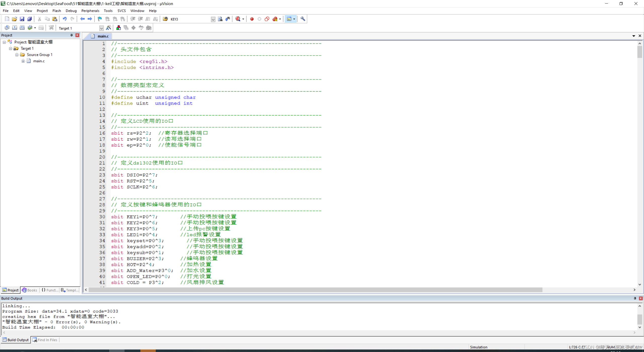644x352 pixels.
Task: Open the File menu
Action: (6, 11)
